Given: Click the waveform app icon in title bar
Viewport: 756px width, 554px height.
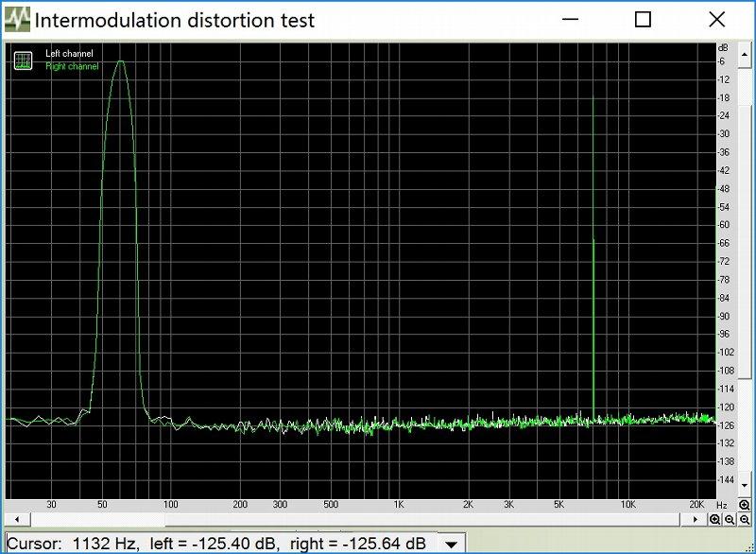Looking at the screenshot, I should click(17, 19).
